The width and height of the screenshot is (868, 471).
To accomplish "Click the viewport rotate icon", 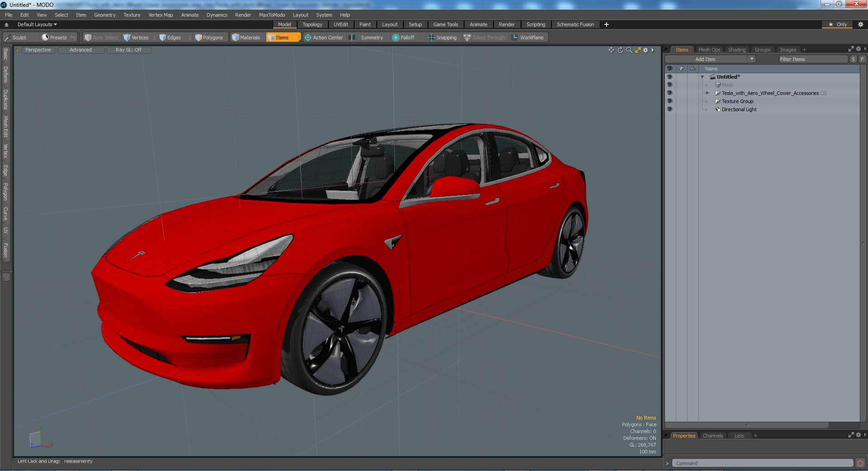I will click(620, 50).
